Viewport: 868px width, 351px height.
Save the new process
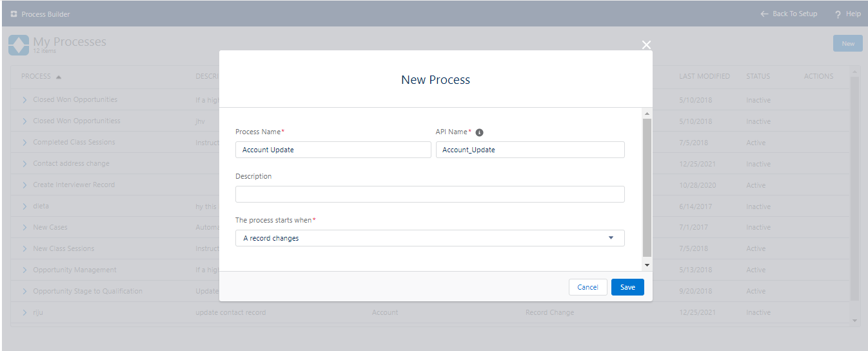pyautogui.click(x=627, y=287)
